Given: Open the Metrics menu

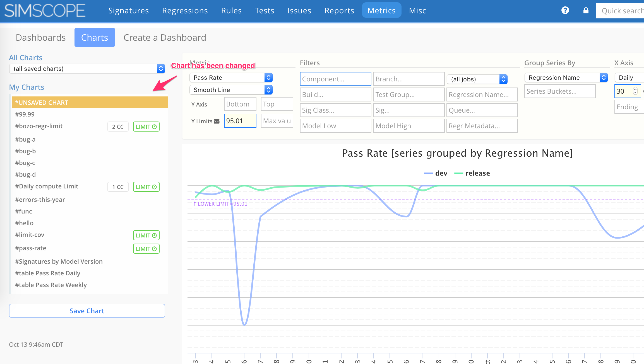Looking at the screenshot, I should 381,11.
